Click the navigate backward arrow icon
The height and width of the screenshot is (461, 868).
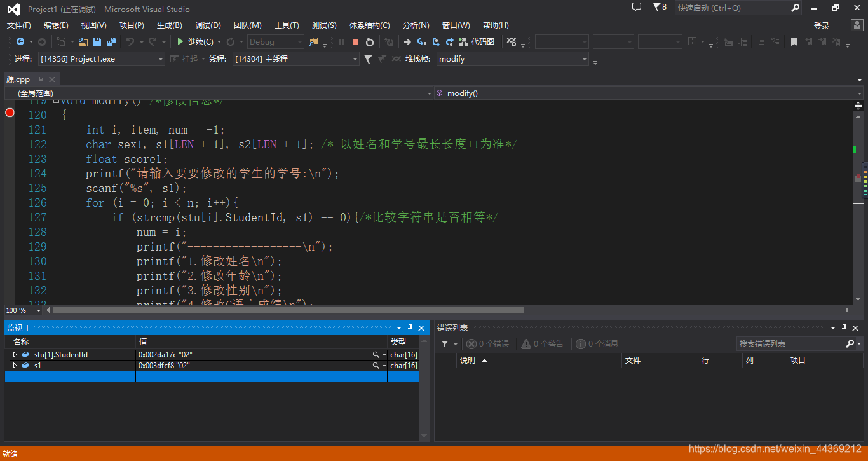coord(20,42)
